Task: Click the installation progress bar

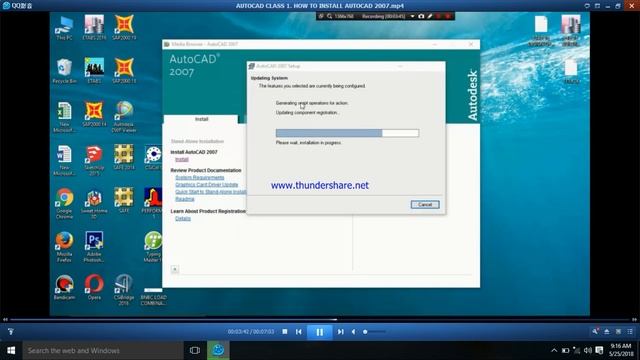Action: [x=347, y=133]
